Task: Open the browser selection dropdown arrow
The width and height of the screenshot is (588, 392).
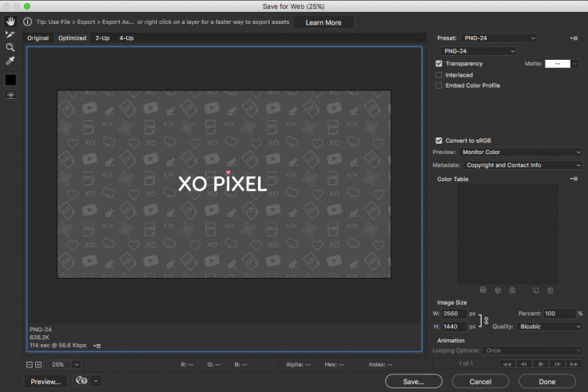Action: (x=96, y=381)
